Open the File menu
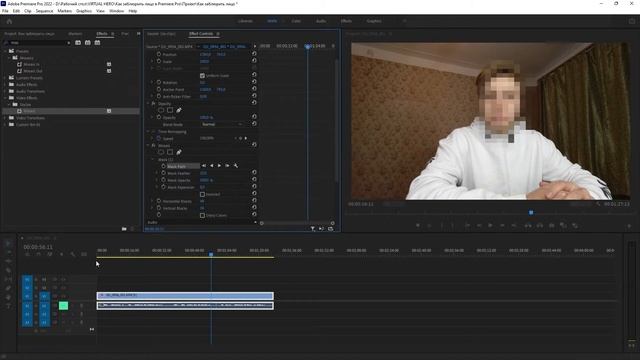 pos(5,11)
